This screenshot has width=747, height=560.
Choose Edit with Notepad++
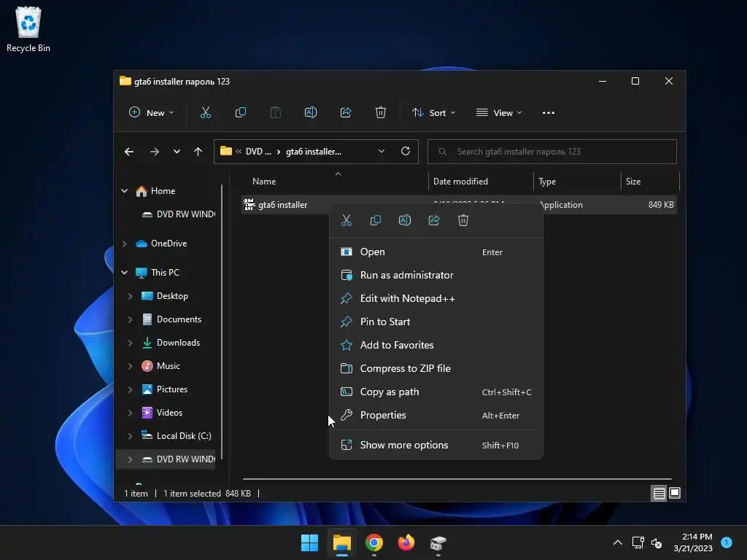click(436, 298)
